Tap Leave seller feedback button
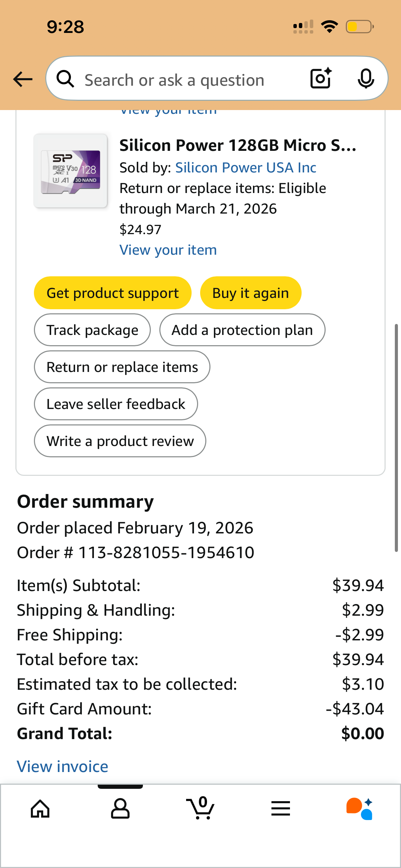The height and width of the screenshot is (868, 401). tap(116, 404)
